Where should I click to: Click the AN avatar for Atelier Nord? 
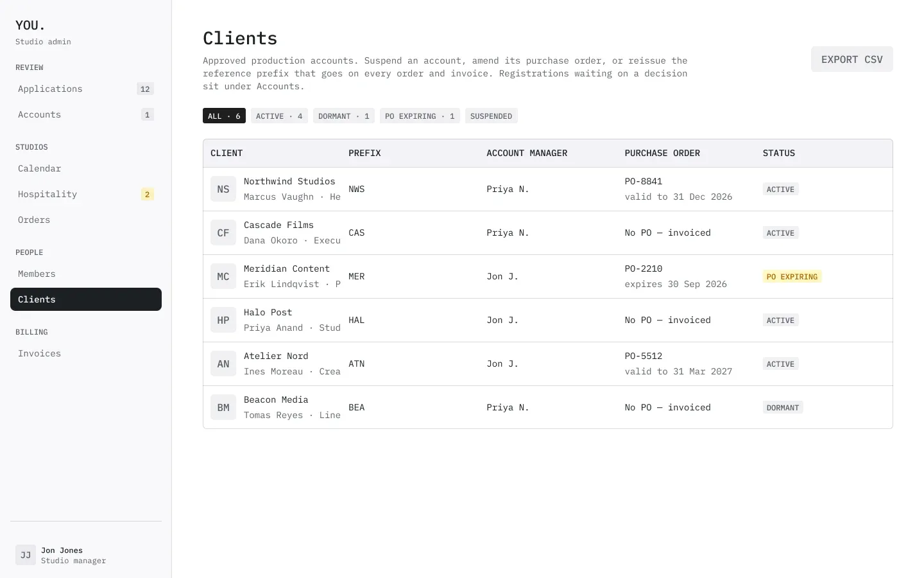click(x=223, y=363)
